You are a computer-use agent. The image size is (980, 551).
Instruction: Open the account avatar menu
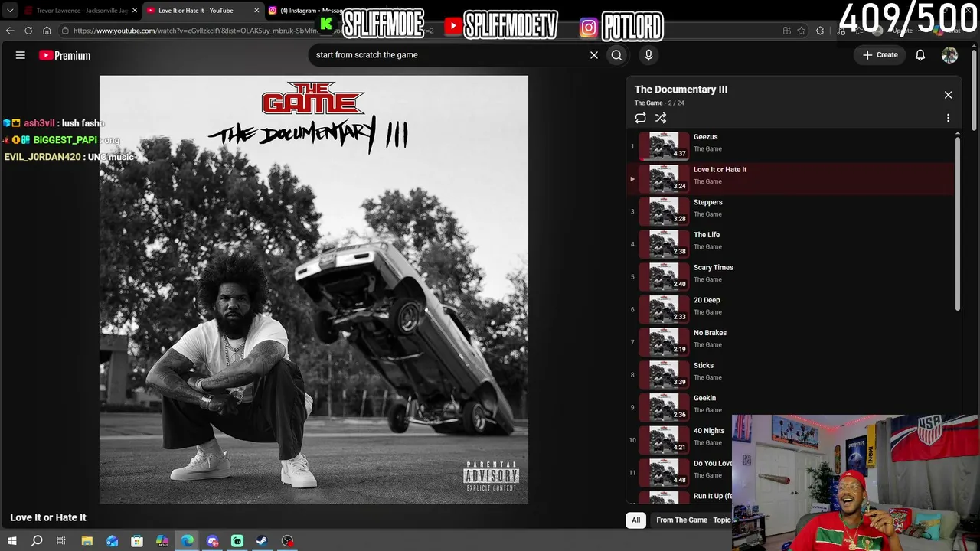pos(949,55)
